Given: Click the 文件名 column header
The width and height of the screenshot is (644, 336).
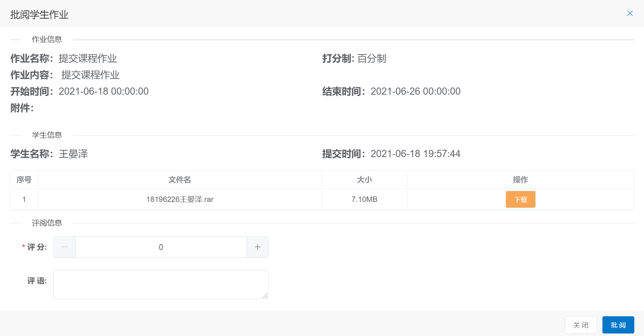Looking at the screenshot, I should 180,180.
